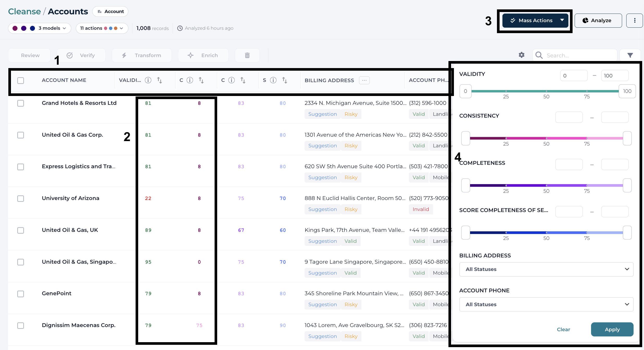Click the Apply filter button

[612, 329]
